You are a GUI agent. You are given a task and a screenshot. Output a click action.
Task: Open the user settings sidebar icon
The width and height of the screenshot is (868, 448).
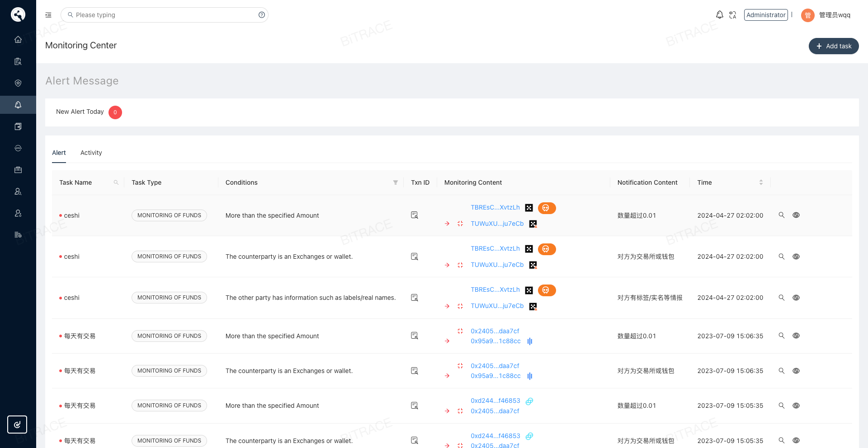[x=18, y=213]
